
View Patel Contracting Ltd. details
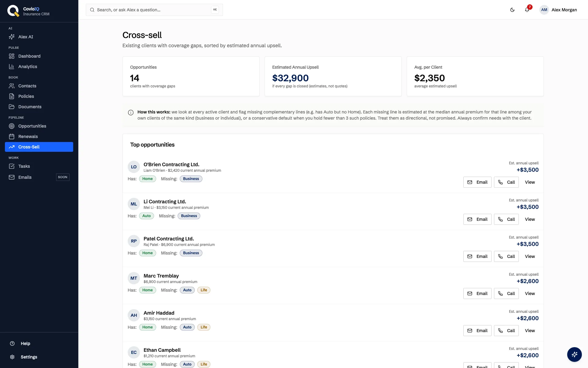(x=530, y=256)
